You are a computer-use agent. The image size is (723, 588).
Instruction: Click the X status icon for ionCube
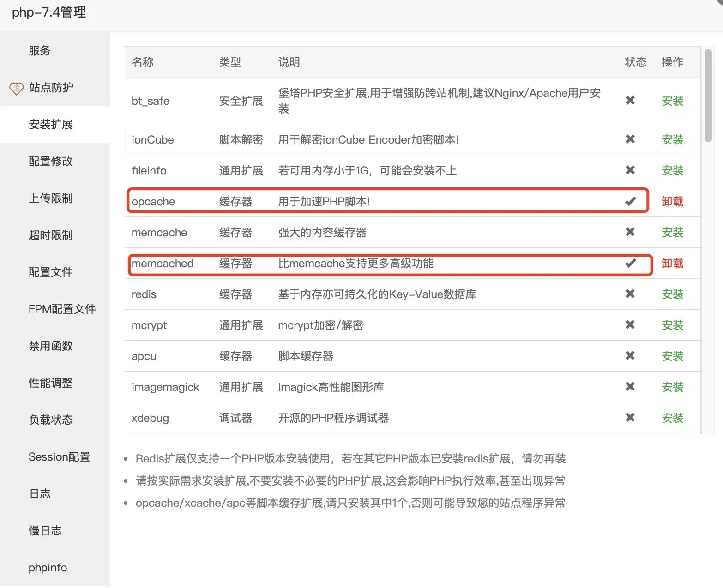coord(630,139)
